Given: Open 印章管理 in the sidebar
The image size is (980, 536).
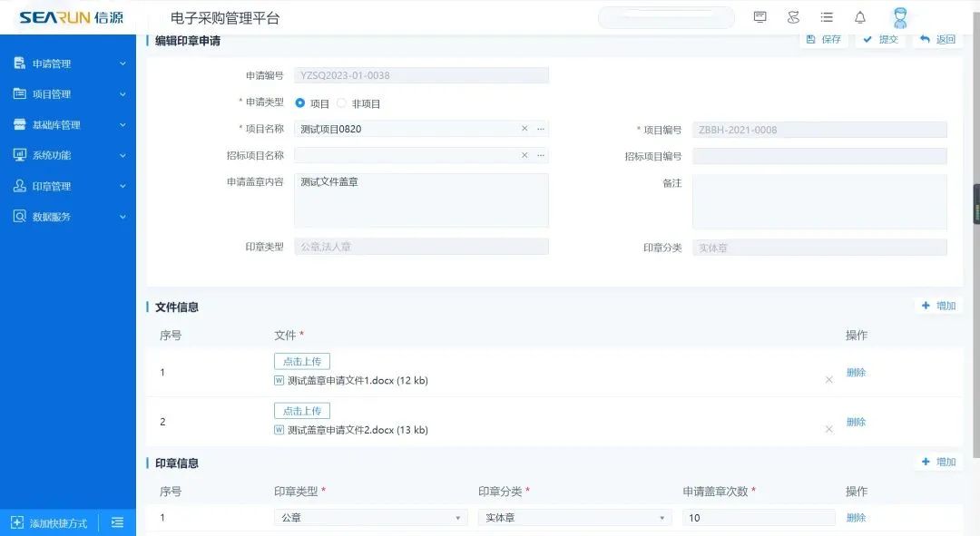Looking at the screenshot, I should tap(69, 186).
